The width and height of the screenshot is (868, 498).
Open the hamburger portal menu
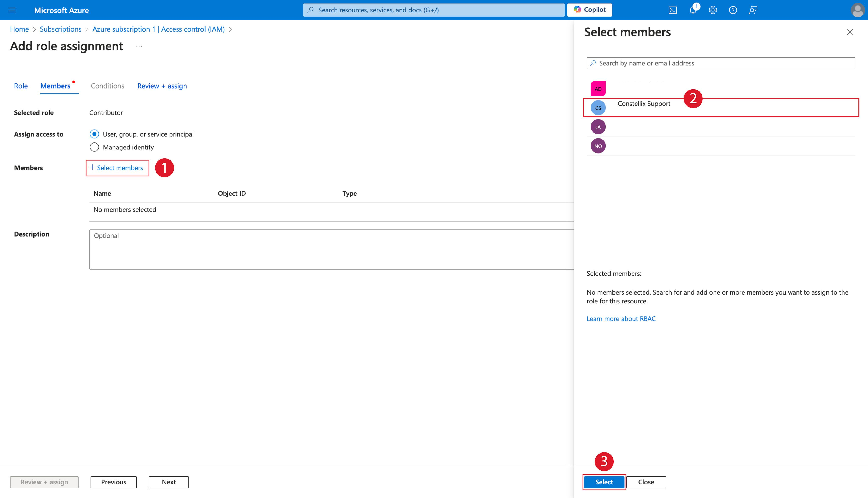[x=12, y=10]
